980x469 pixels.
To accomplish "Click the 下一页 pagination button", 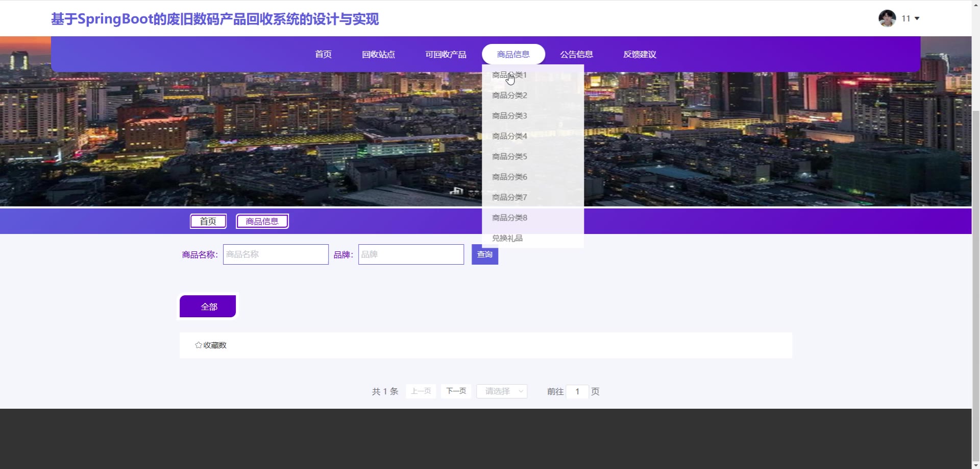I will pyautogui.click(x=456, y=391).
